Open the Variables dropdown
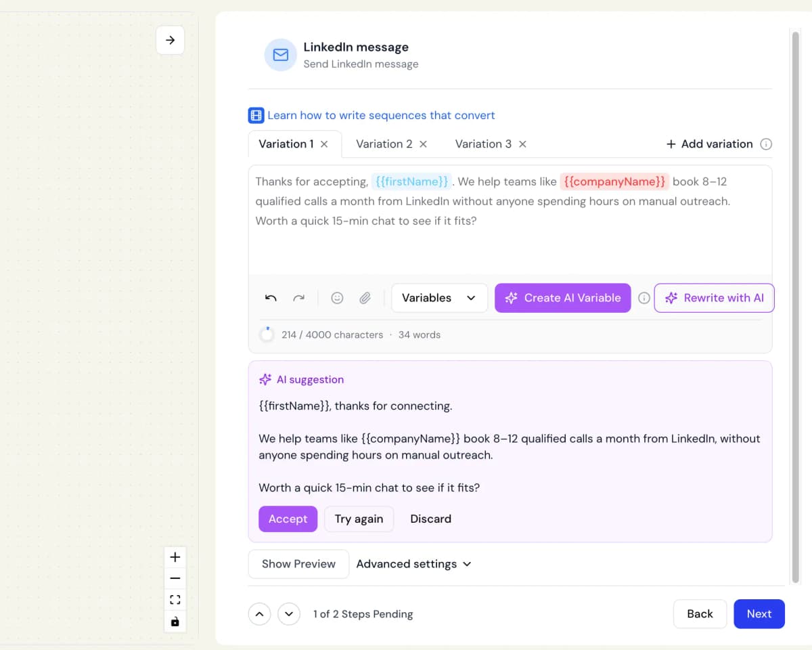 [x=439, y=298]
